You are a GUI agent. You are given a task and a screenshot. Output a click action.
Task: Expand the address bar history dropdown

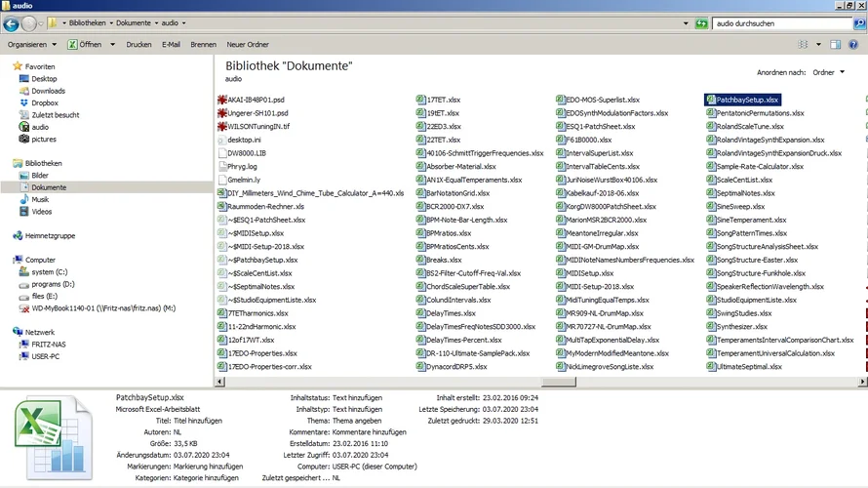point(686,23)
